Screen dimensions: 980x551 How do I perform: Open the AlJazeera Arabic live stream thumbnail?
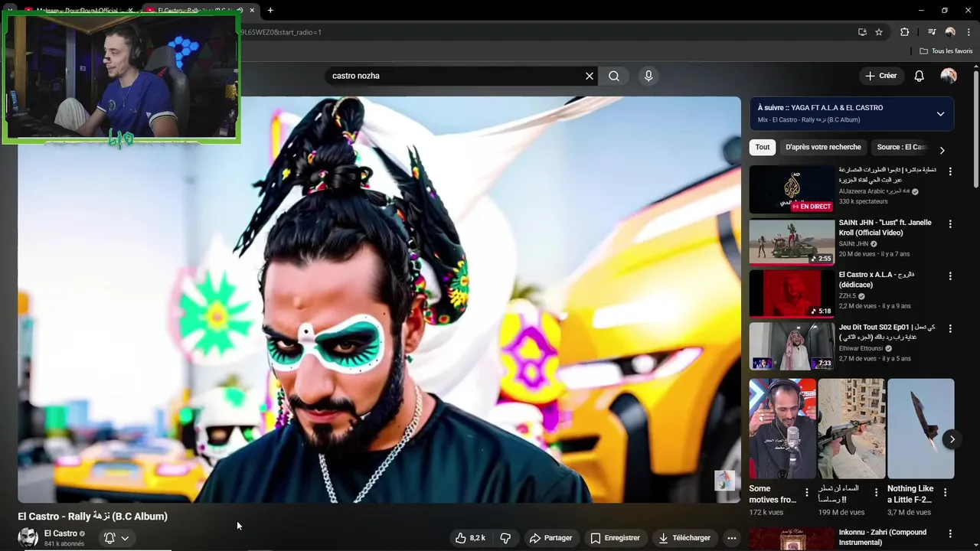point(792,189)
